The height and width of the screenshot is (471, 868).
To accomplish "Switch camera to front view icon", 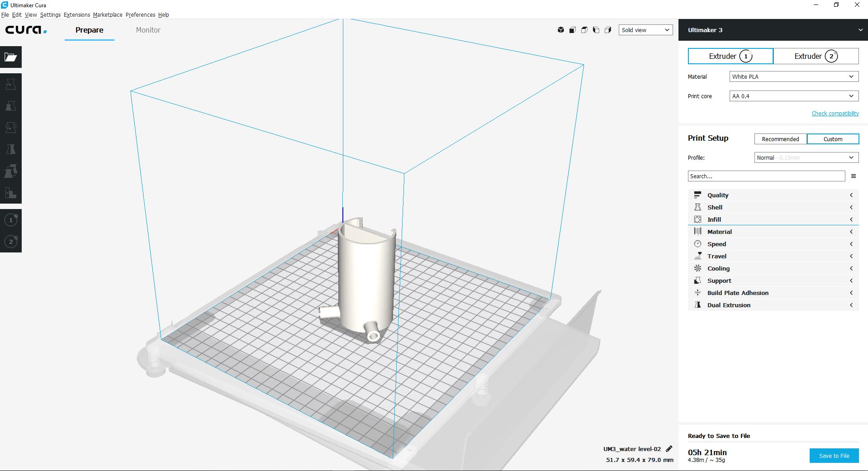I will point(573,30).
